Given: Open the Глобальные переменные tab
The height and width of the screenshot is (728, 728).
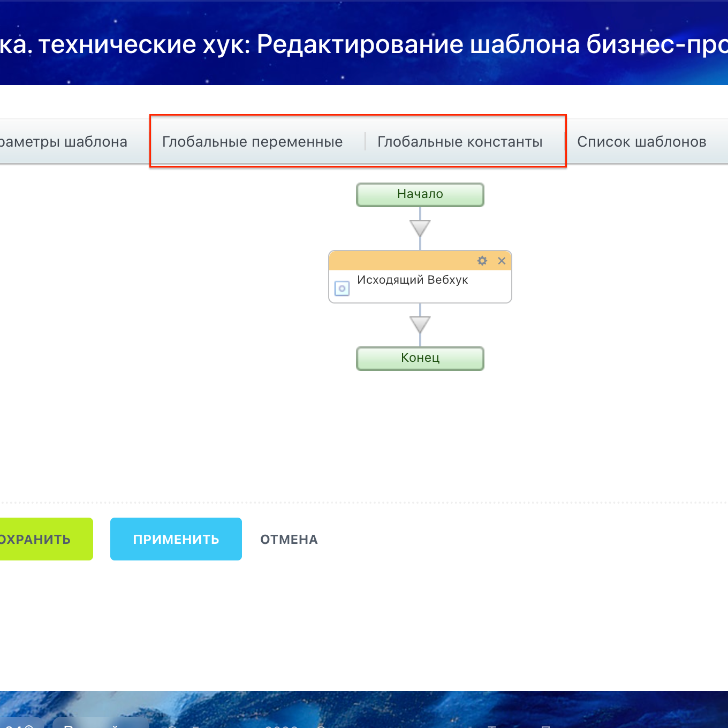Looking at the screenshot, I should (252, 141).
